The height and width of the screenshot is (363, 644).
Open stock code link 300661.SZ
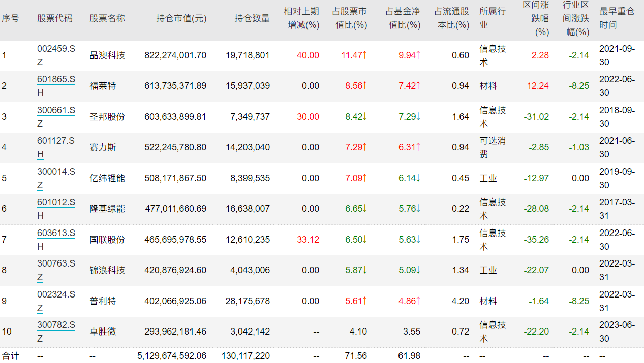coord(56,117)
